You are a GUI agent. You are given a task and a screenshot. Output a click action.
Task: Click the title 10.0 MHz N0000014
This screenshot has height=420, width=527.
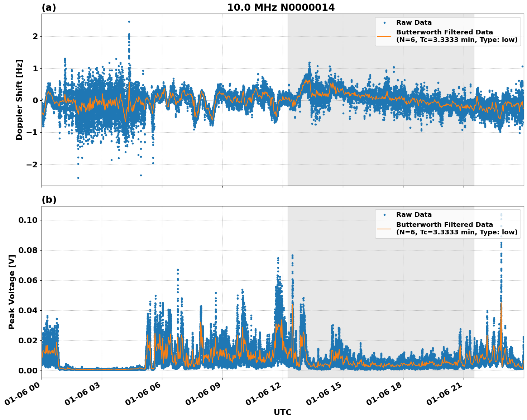(x=282, y=6)
